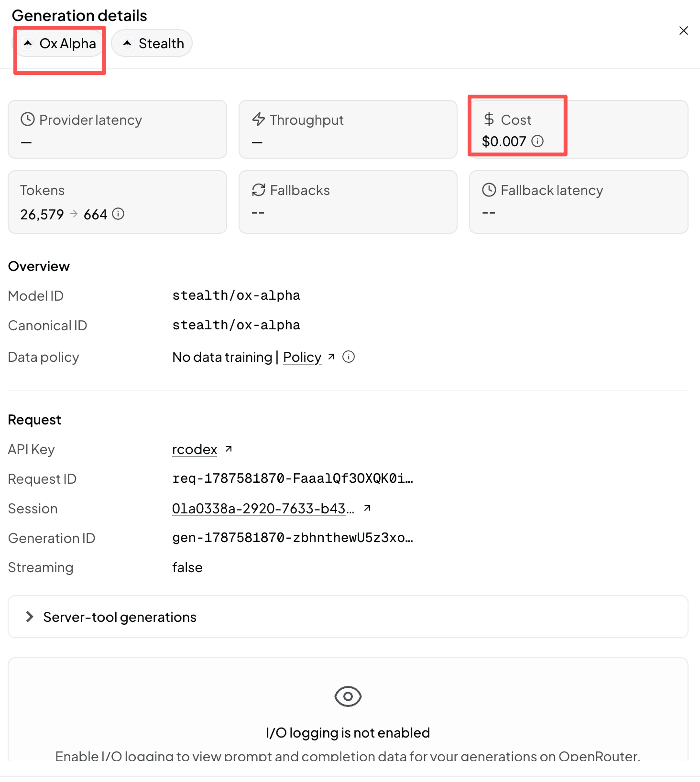
Task: Click the Throughput lightning bolt icon
Action: 259,119
